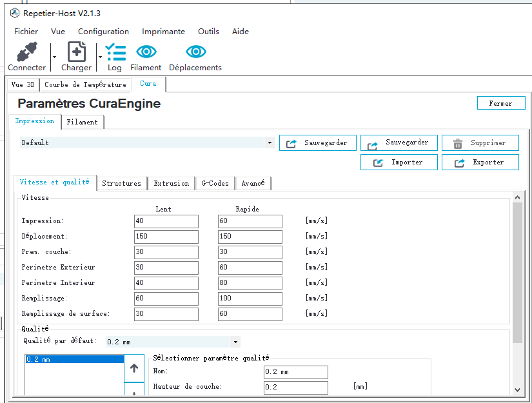The width and height of the screenshot is (532, 403).
Task: Open the Charger dropdown arrow
Action: pyautogui.click(x=100, y=57)
